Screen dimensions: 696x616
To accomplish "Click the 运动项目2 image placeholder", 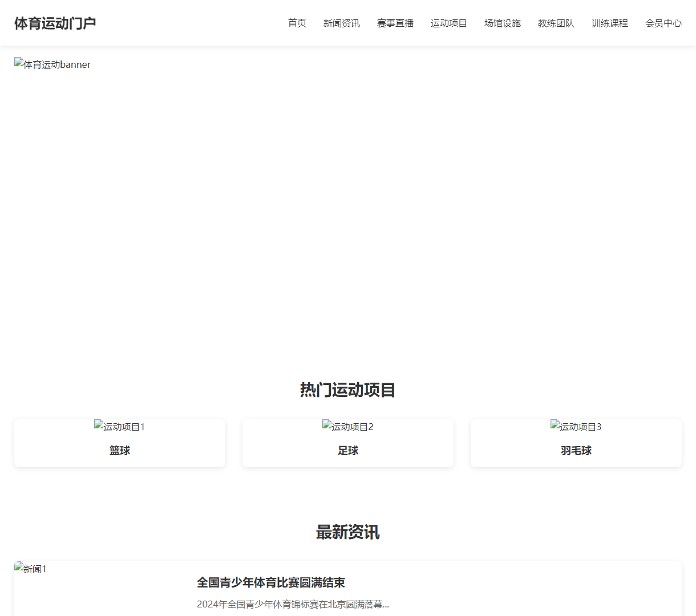I will pyautogui.click(x=348, y=426).
